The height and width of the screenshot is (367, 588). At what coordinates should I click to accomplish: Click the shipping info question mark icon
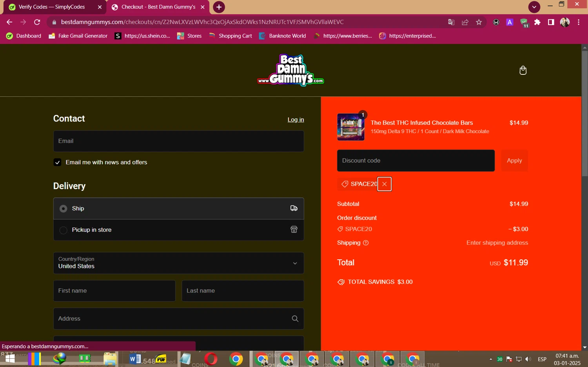pos(366,243)
